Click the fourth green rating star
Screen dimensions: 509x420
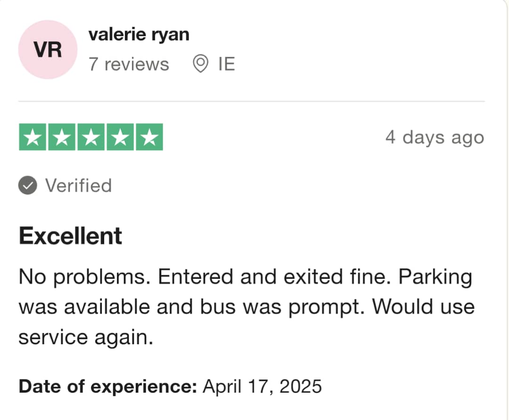click(x=120, y=137)
